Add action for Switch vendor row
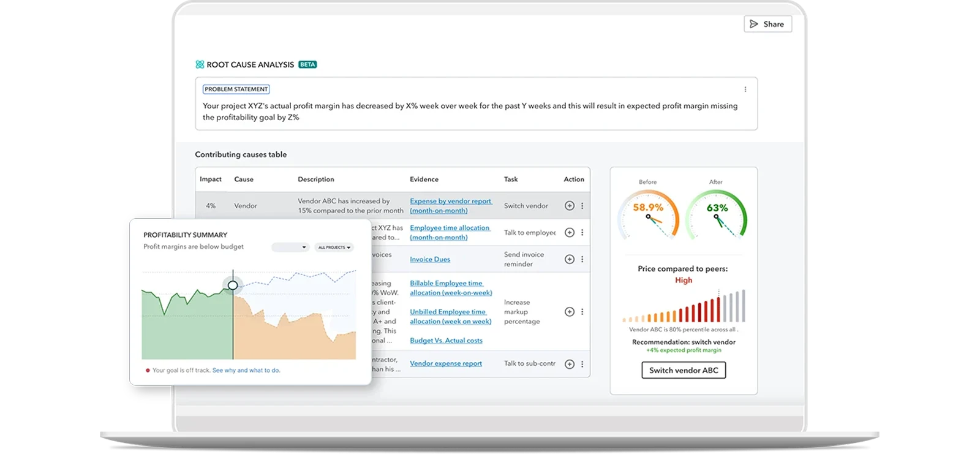980x454 pixels. pyautogui.click(x=570, y=206)
